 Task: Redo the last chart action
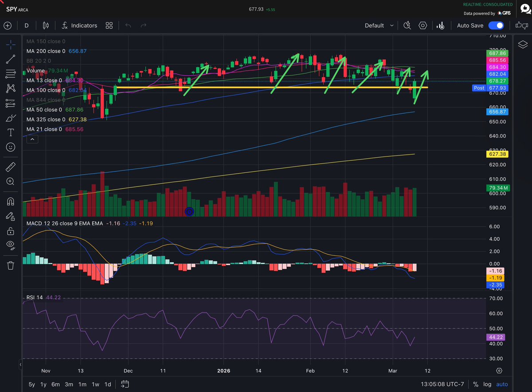coord(143,25)
